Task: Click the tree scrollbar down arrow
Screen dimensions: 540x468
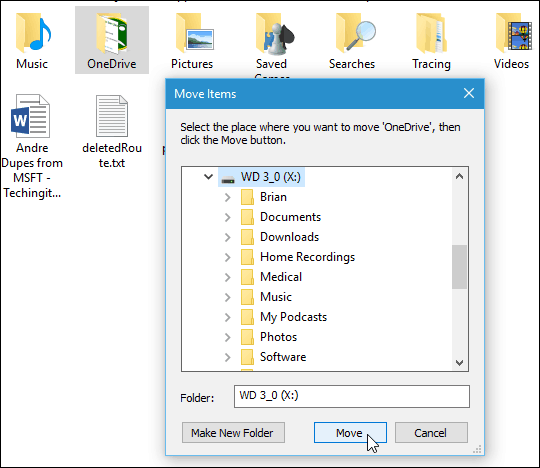Action: coord(459,362)
